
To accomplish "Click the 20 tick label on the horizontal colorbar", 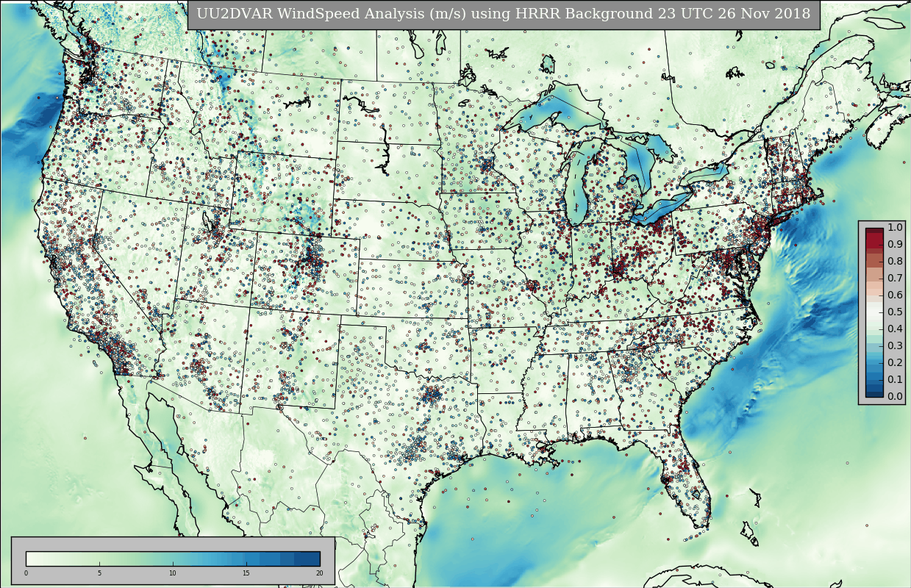I will coord(319,573).
